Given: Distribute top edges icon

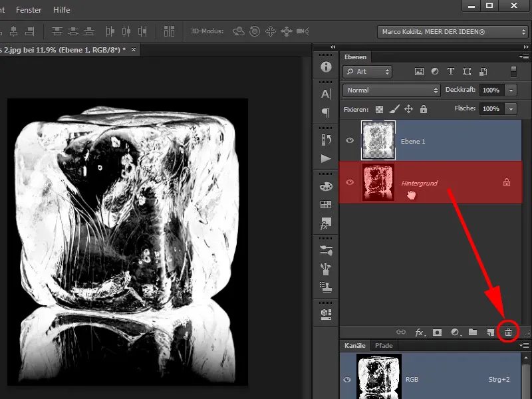Looking at the screenshot, I should pyautogui.click(x=57, y=31).
